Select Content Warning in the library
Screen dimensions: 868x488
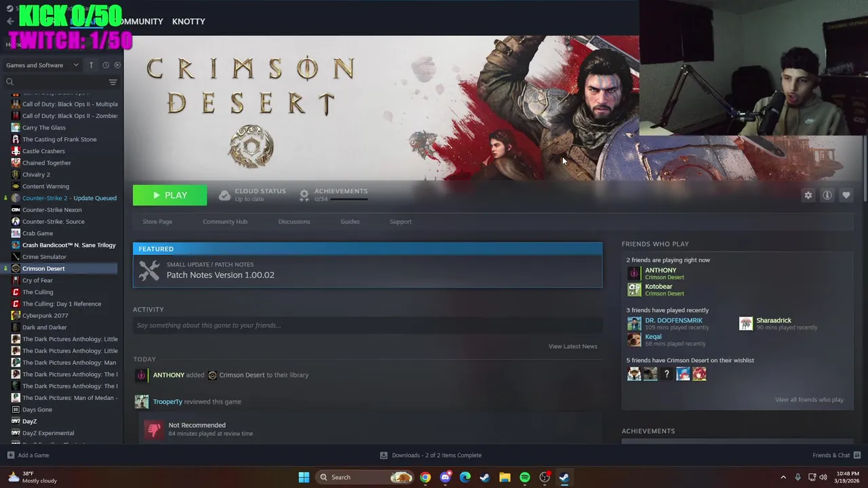pos(45,186)
